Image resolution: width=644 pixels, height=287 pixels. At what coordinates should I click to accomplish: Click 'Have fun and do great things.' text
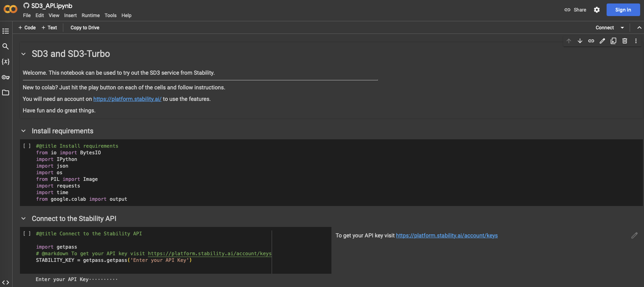click(59, 110)
